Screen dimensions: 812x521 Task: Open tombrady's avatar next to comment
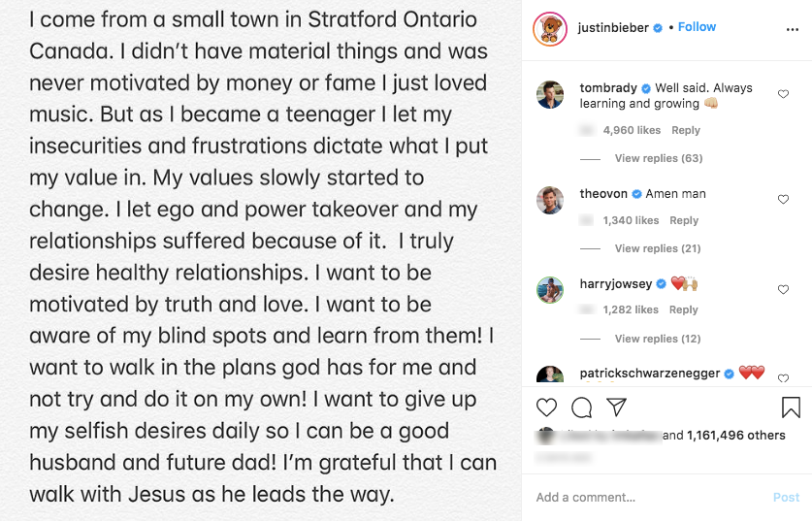click(550, 95)
